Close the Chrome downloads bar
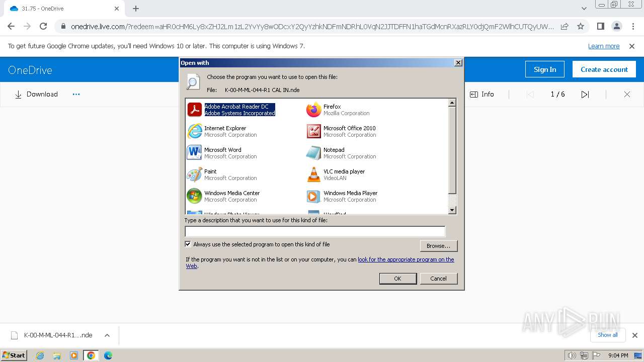 634,335
